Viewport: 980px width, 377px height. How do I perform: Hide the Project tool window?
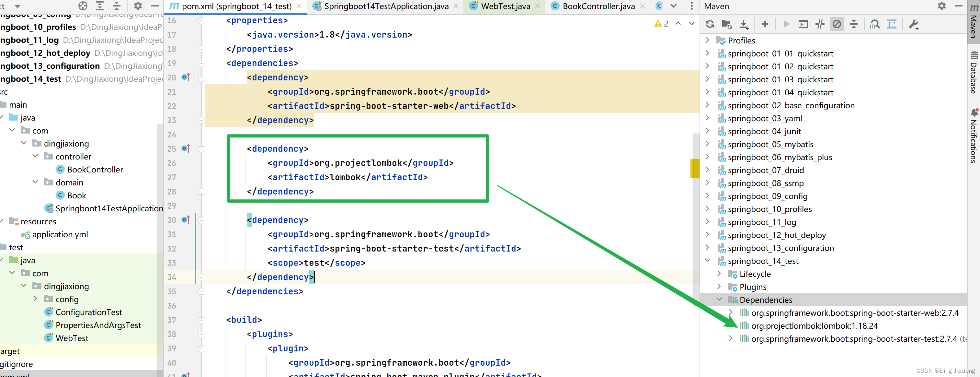154,6
